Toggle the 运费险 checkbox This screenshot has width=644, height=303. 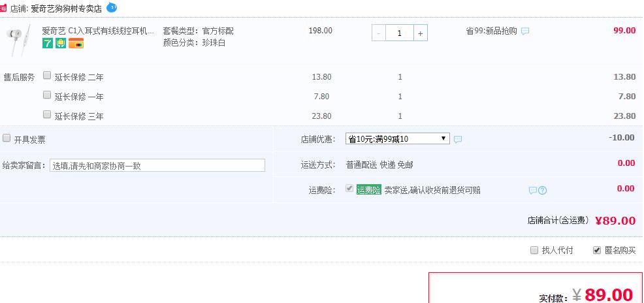[349, 189]
